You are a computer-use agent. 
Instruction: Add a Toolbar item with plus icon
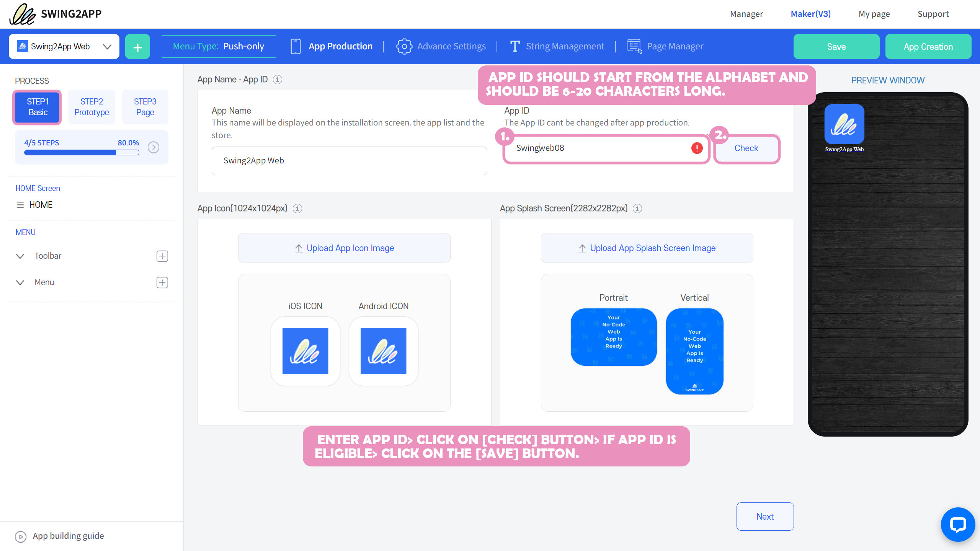click(x=162, y=256)
